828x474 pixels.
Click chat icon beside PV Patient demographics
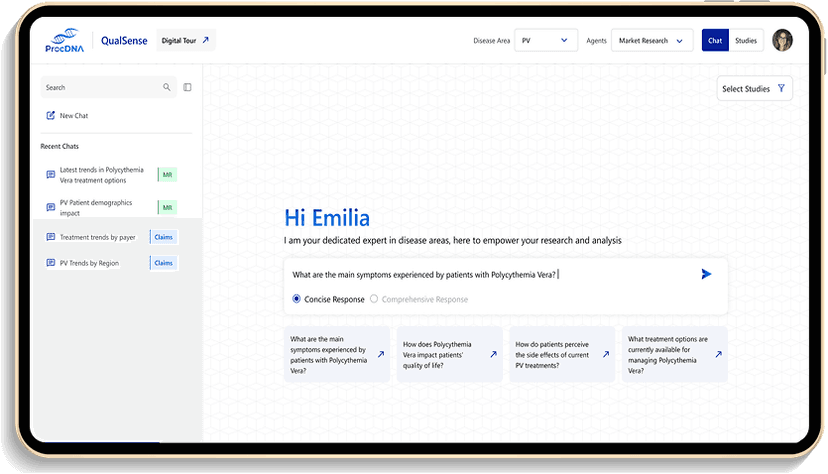click(51, 207)
